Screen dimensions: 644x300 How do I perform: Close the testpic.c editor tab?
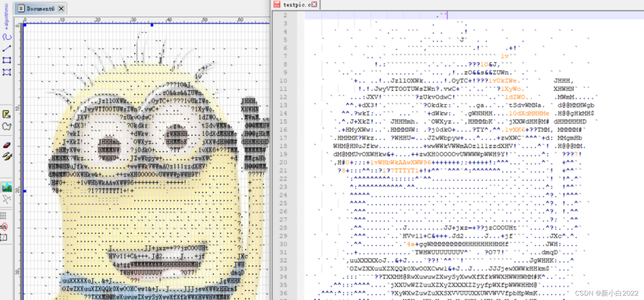314,4
